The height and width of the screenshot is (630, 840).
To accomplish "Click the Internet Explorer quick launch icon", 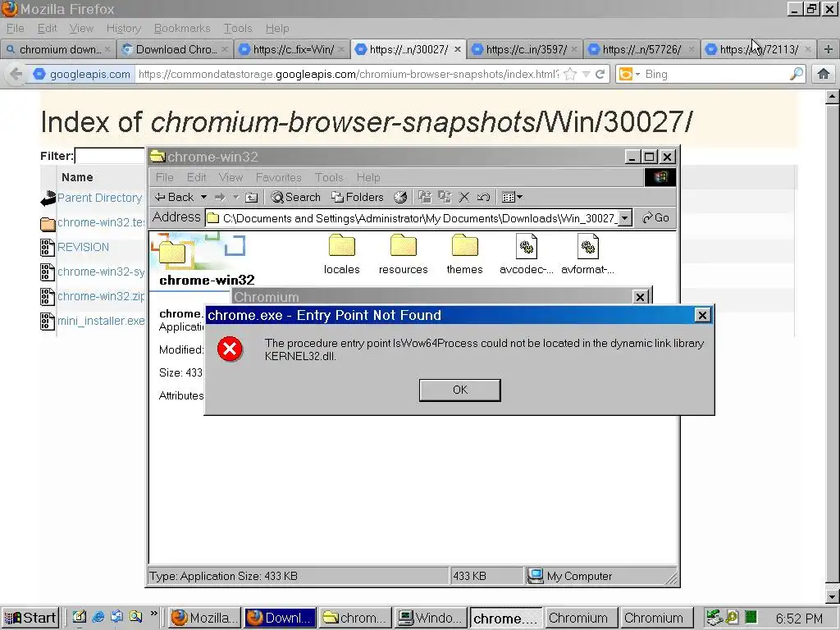I will [98, 617].
